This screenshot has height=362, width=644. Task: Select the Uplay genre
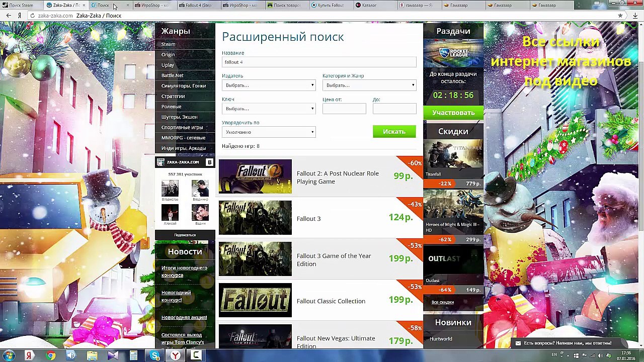[168, 65]
